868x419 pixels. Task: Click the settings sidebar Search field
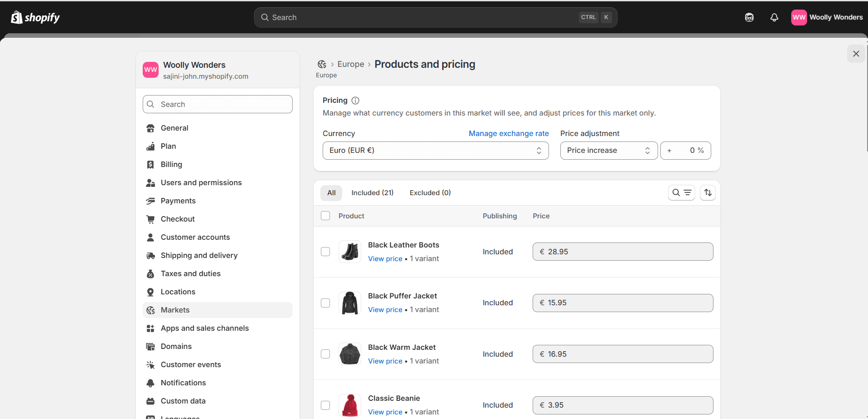point(218,104)
